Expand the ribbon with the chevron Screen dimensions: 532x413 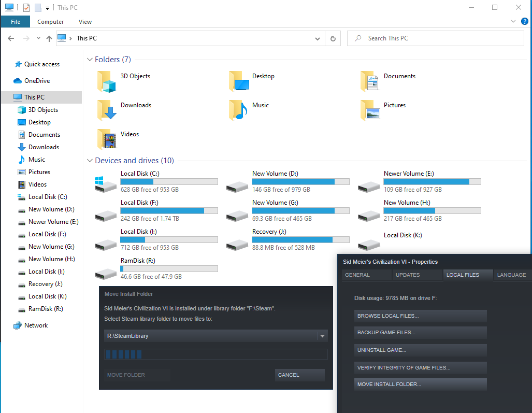[x=513, y=21]
